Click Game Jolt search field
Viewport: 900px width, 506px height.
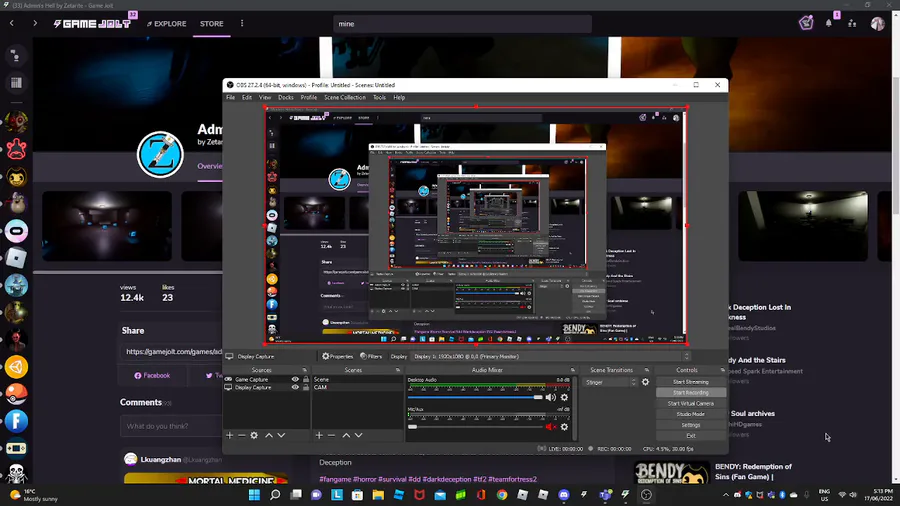[463, 24]
